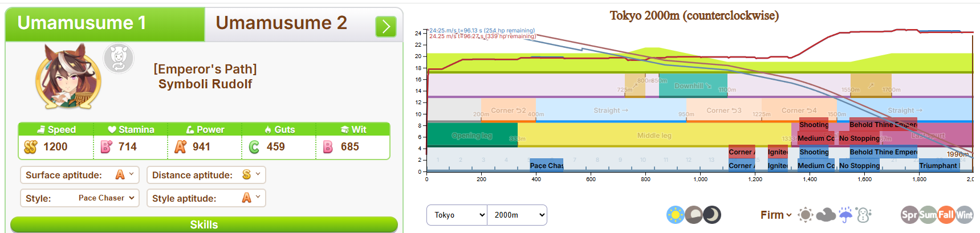This screenshot has width=980, height=233.
Task: Select the Fall season button
Action: click(946, 215)
